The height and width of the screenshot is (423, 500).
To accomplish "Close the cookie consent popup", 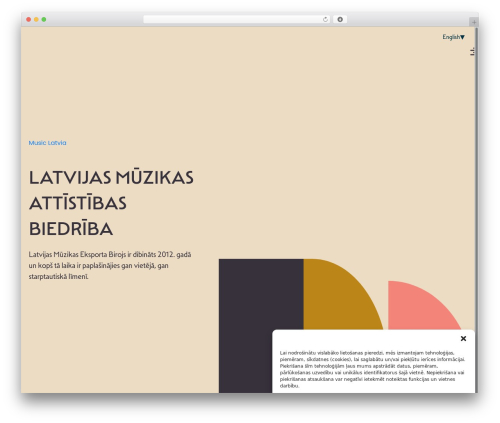I will 463,338.
